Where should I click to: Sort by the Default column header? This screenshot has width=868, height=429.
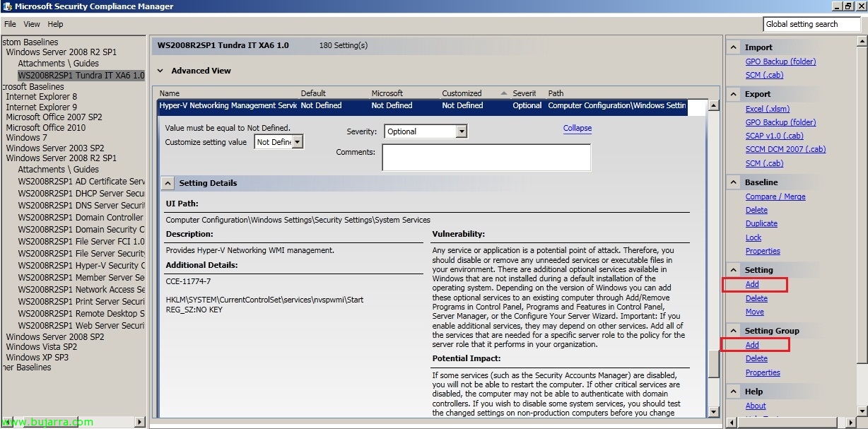(x=313, y=93)
